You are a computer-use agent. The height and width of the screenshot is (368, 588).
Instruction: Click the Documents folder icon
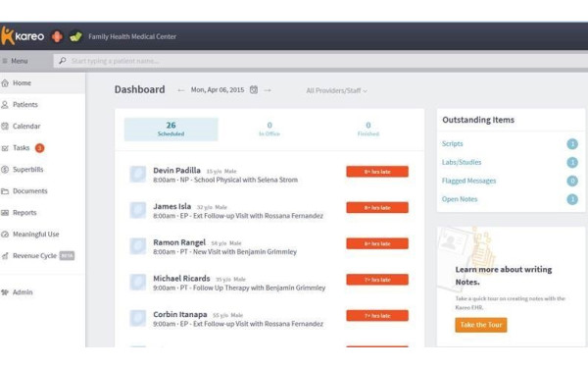5,191
